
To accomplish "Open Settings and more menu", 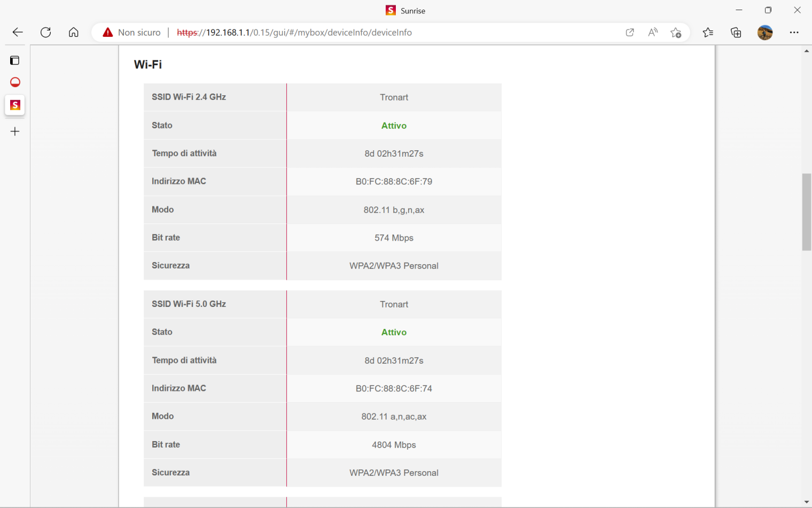I will click(x=794, y=33).
